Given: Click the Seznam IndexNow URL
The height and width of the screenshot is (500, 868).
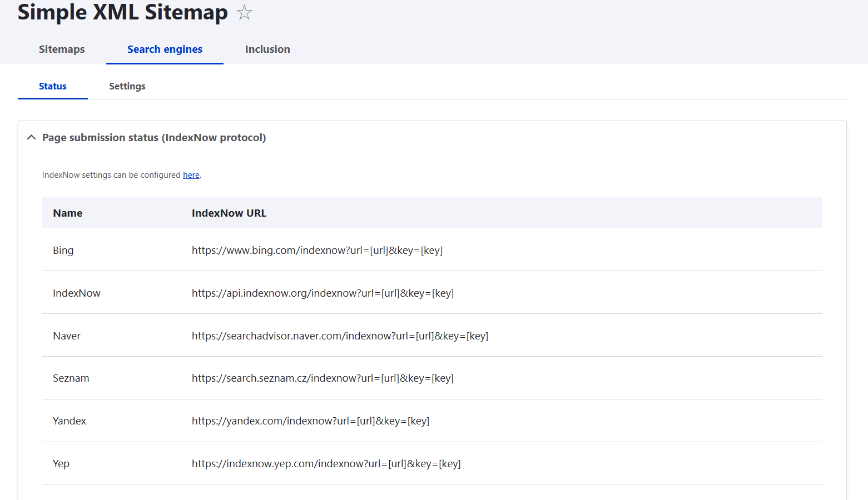Looking at the screenshot, I should (x=323, y=378).
